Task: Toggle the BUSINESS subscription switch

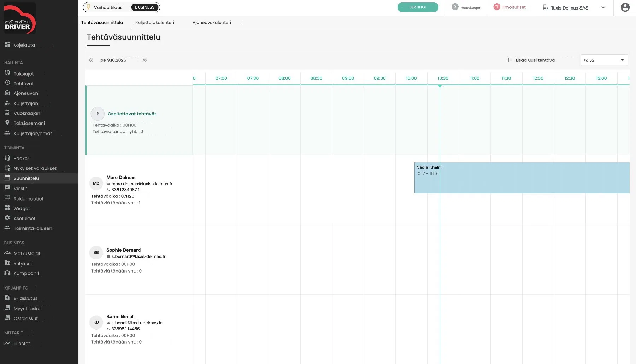Action: [x=145, y=7]
